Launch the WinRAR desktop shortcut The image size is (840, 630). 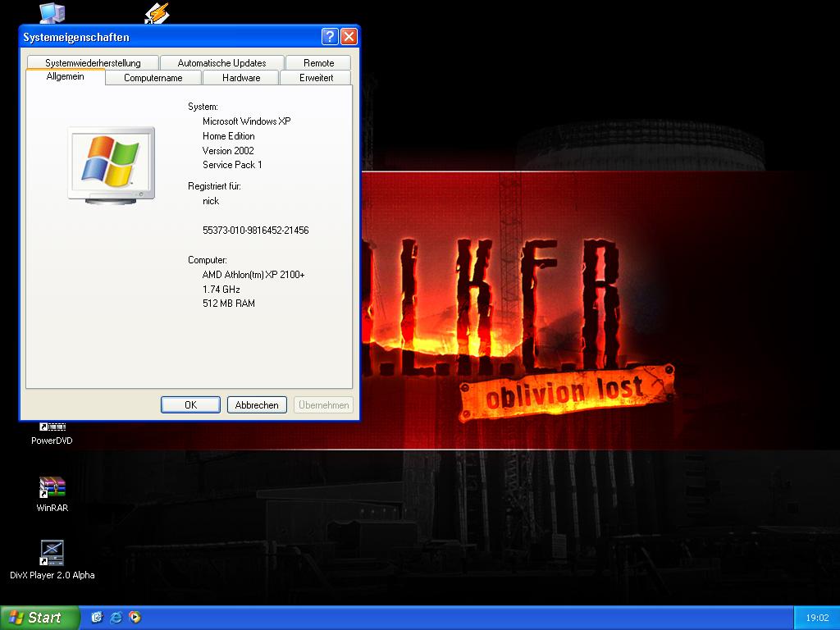click(x=52, y=494)
